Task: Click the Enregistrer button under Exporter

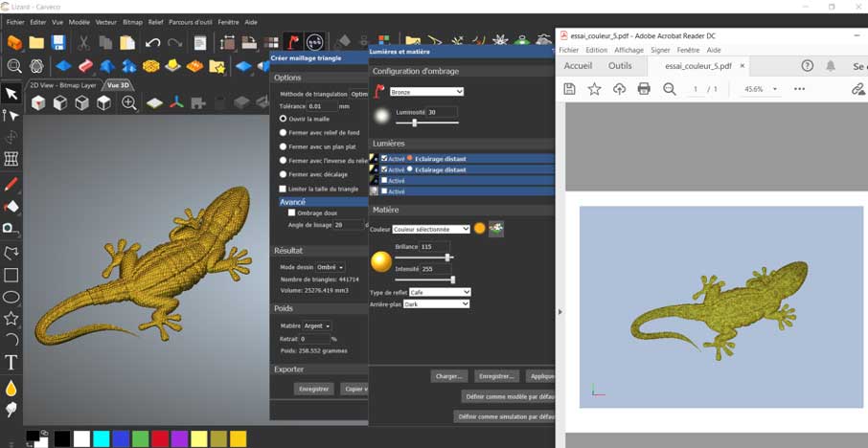Action: (x=314, y=389)
